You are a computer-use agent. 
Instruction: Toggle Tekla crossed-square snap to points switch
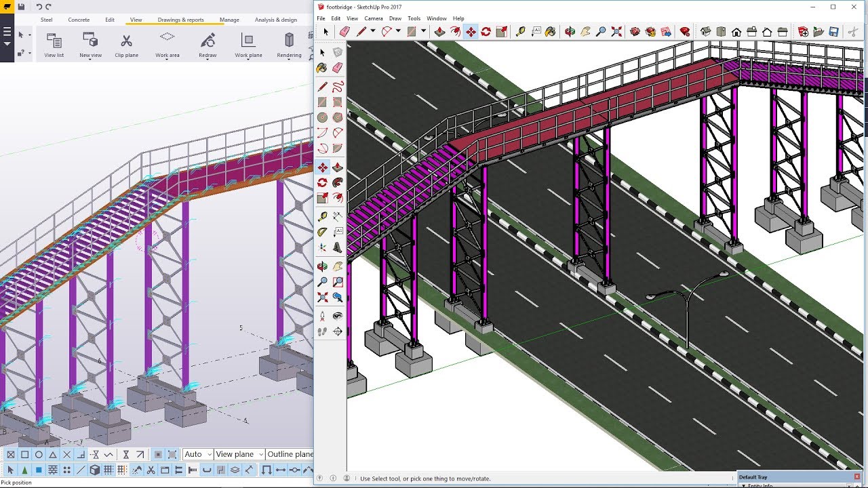[x=10, y=455]
